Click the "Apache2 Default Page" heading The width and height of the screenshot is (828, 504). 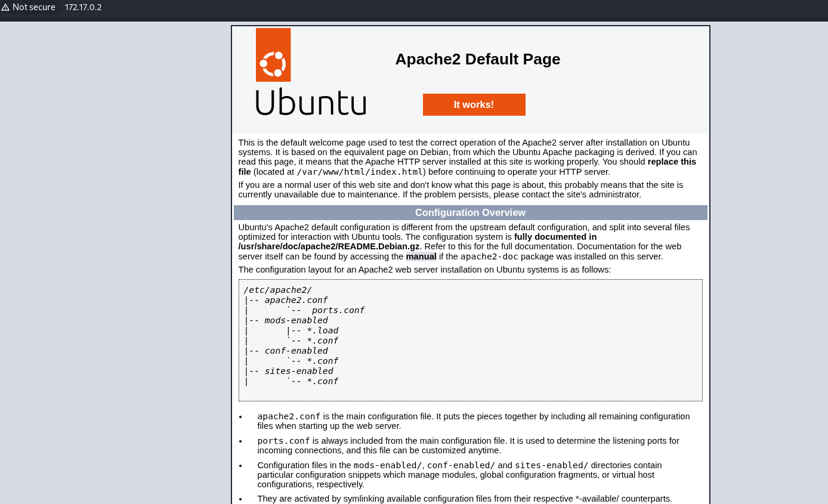click(477, 59)
